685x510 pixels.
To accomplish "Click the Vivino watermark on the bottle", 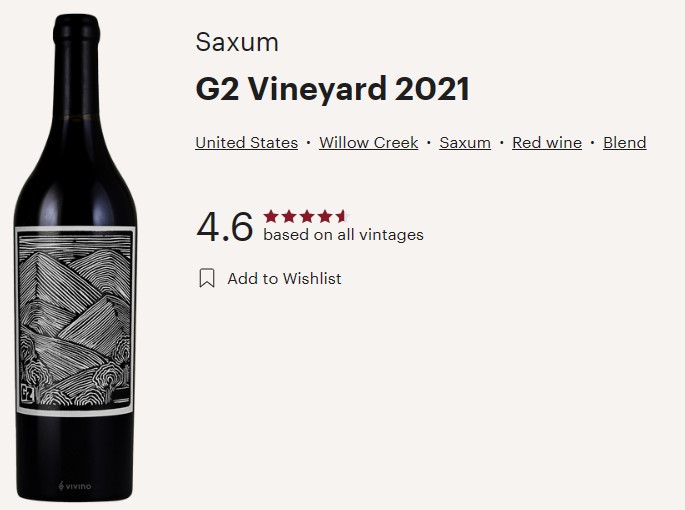I will pyautogui.click(x=75, y=486).
